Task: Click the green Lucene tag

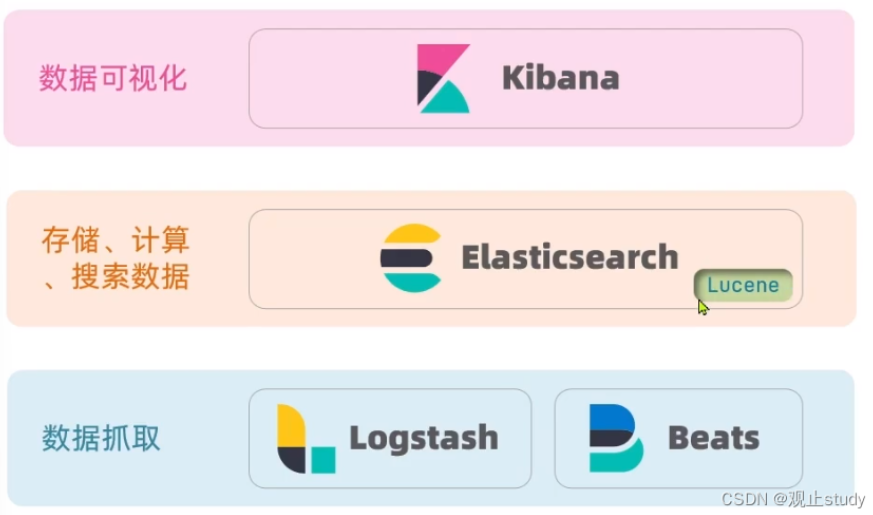Action: point(743,285)
